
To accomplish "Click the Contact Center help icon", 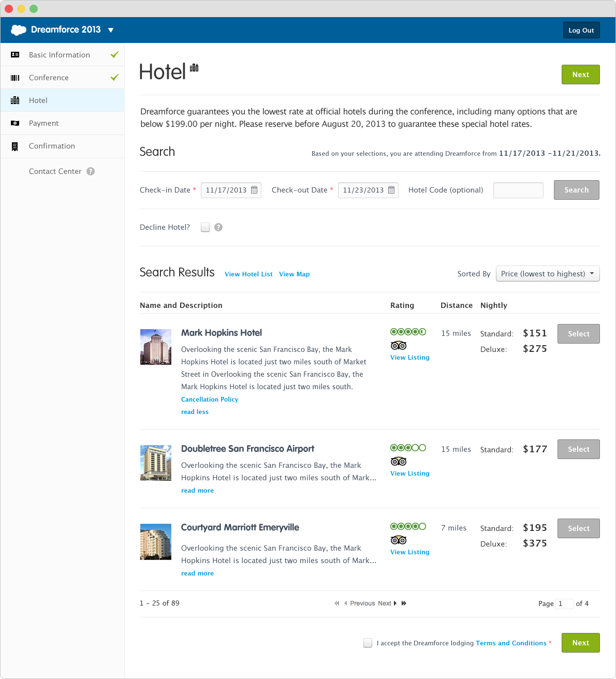I will pyautogui.click(x=91, y=171).
